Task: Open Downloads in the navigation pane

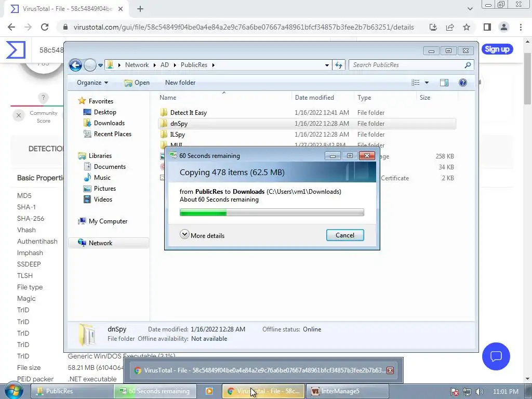Action: (104, 123)
